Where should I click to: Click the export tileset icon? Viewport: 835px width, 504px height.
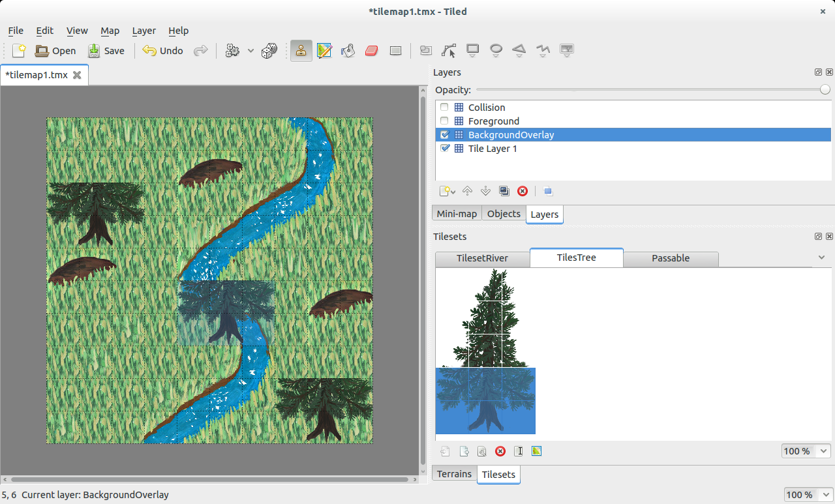pyautogui.click(x=464, y=451)
